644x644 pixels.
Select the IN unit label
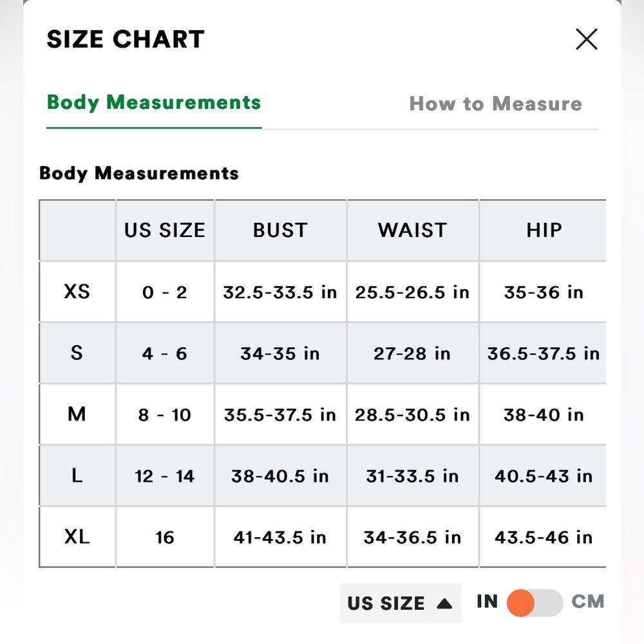click(487, 601)
